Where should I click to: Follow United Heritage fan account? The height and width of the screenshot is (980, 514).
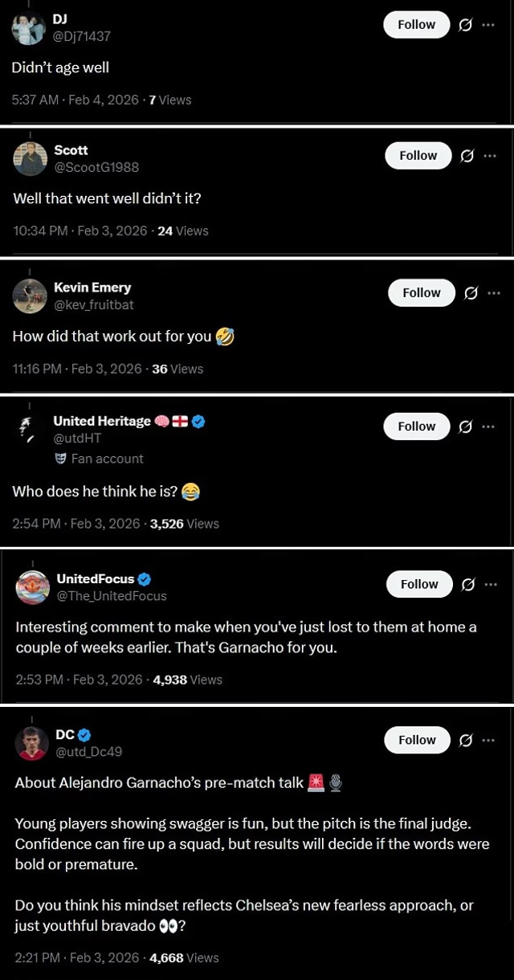coord(416,427)
